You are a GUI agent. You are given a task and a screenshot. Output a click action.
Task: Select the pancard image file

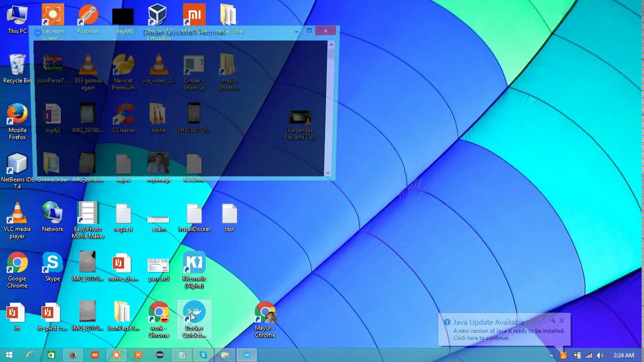point(158,269)
